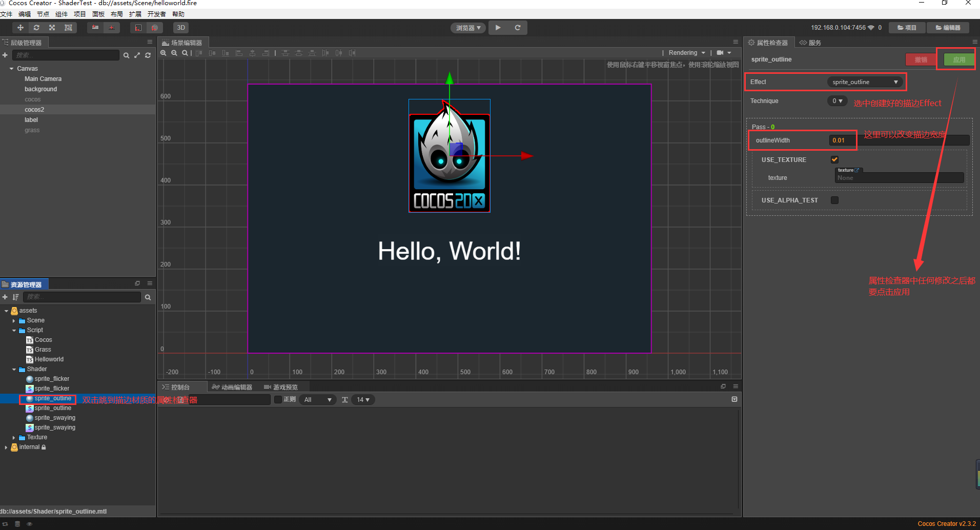This screenshot has height=530, width=980.
Task: Select the rotate transform tool
Action: tap(36, 28)
